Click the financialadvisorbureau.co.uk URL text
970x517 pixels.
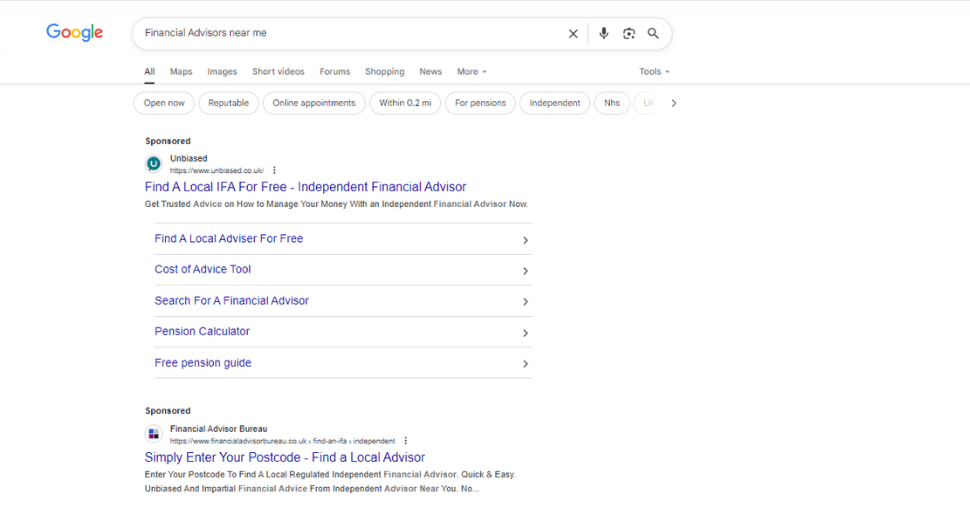(282, 441)
